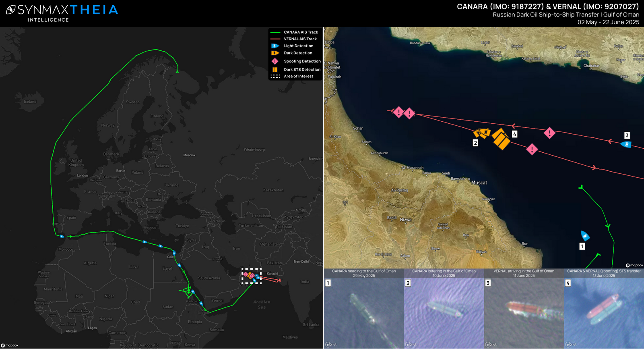Open thumbnail 4 of the STS transfer
The width and height of the screenshot is (644, 349).
[604, 313]
